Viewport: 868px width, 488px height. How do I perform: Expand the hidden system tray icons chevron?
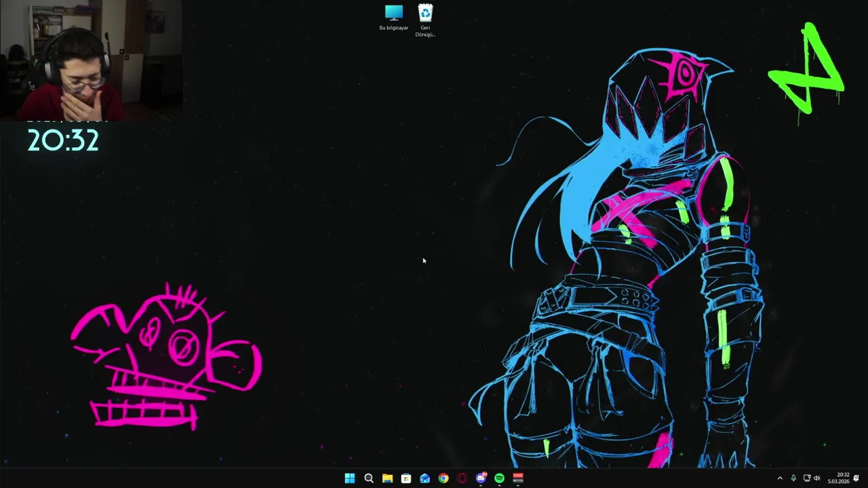(780, 479)
